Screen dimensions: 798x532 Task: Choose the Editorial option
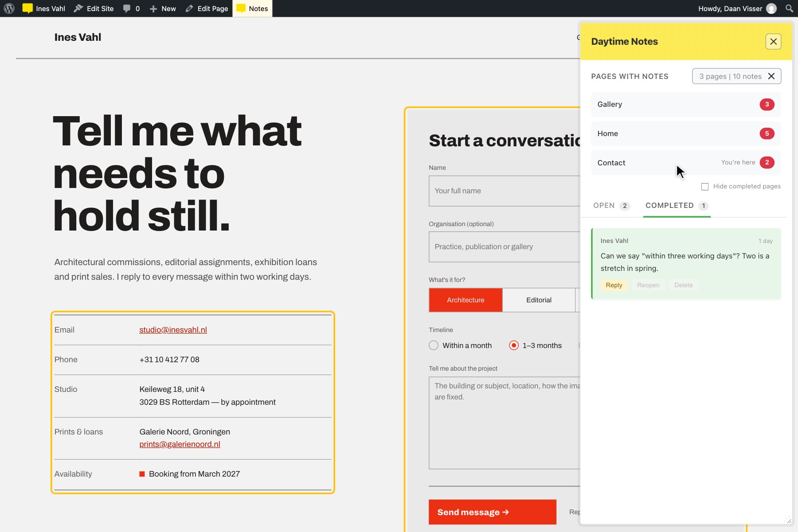pyautogui.click(x=539, y=300)
